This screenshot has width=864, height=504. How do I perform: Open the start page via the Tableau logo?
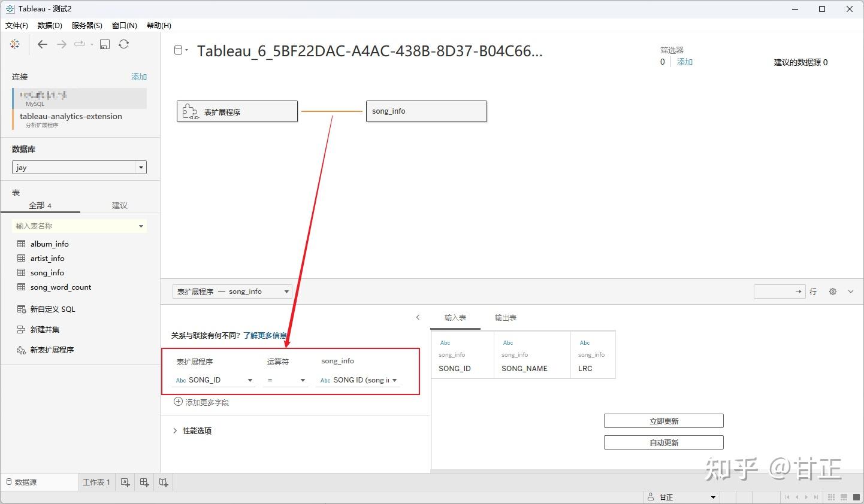[x=14, y=44]
